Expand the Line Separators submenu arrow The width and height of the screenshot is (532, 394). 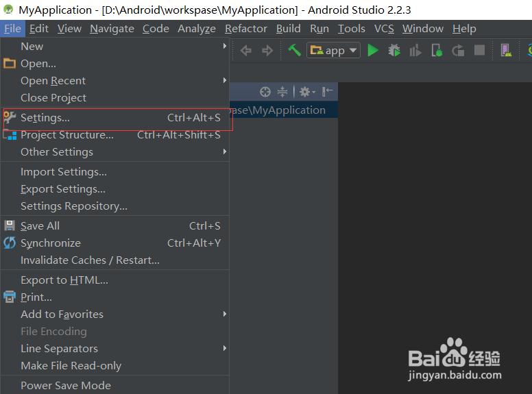(225, 348)
